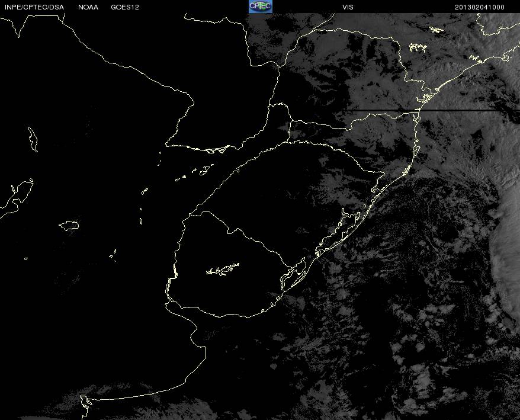Click the GOES12 satellite label
The width and height of the screenshot is (520, 420).
125,7
